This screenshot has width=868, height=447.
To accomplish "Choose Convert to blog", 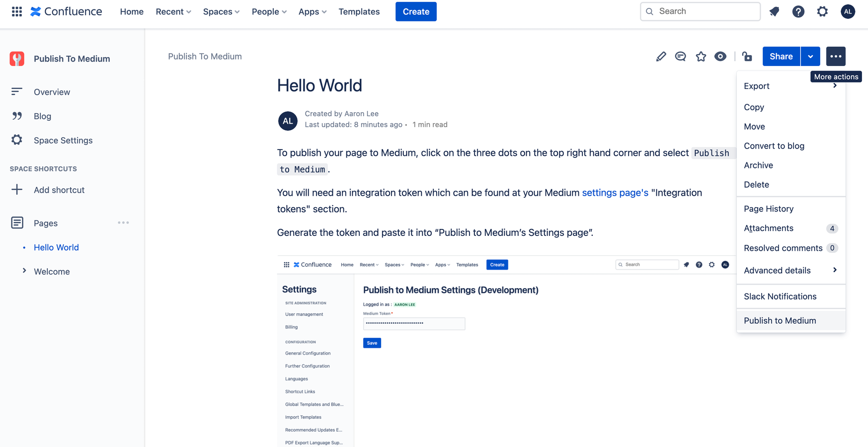I will (x=791, y=146).
